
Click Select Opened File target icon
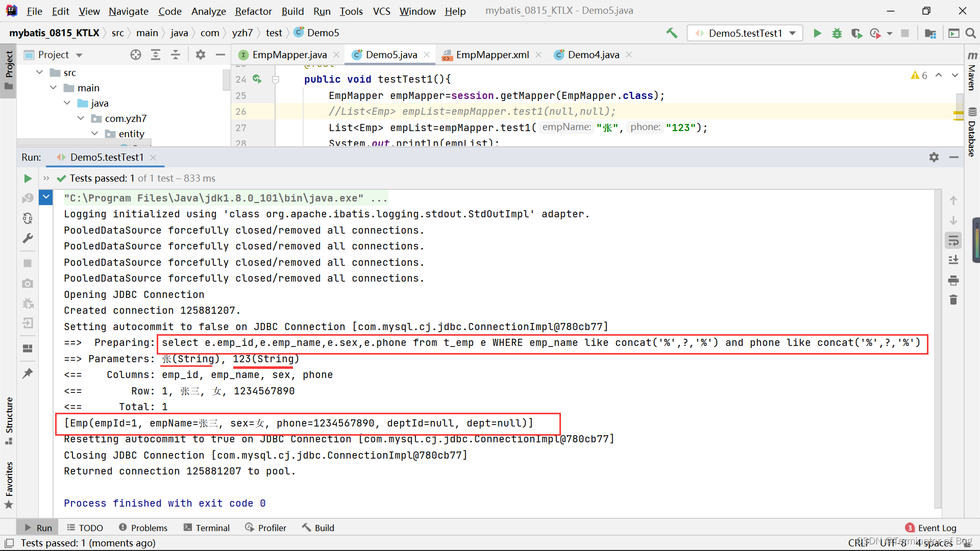[x=135, y=55]
